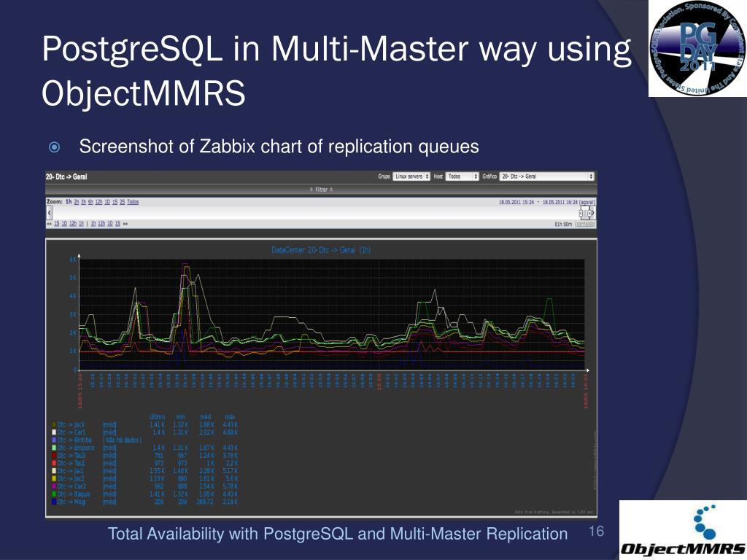Open the Gráfico '20- Dtc -> Geral' dropdown
The image size is (747, 560).
[x=547, y=176]
